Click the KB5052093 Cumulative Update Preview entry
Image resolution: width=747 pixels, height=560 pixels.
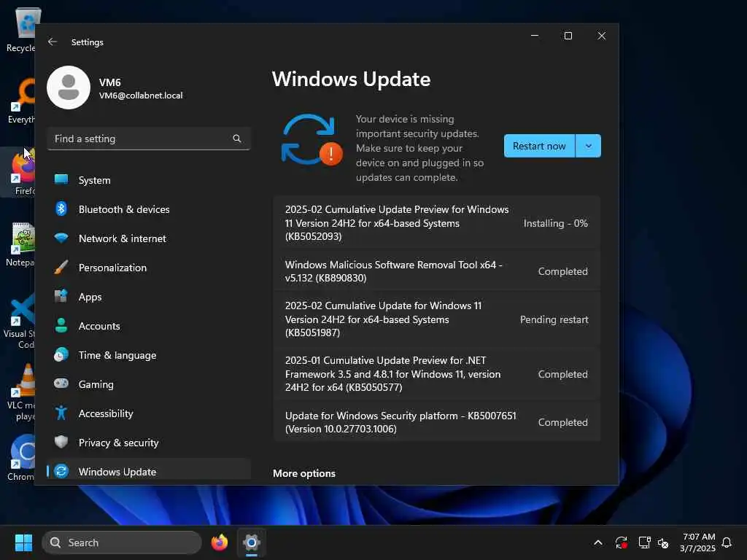[x=436, y=223]
